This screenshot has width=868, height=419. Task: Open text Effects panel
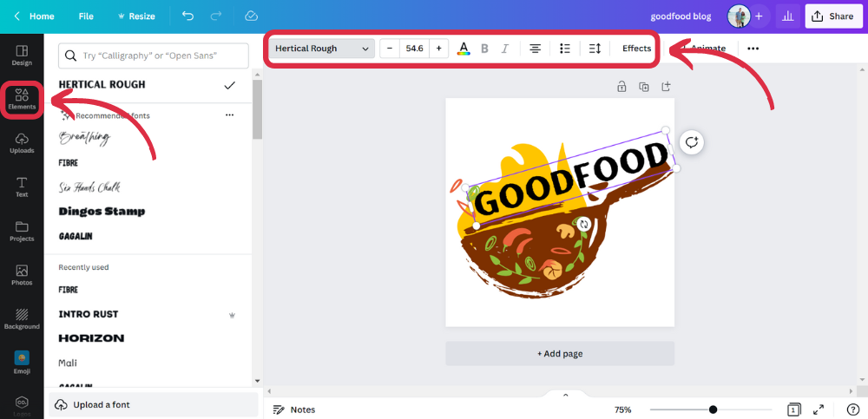click(x=636, y=49)
